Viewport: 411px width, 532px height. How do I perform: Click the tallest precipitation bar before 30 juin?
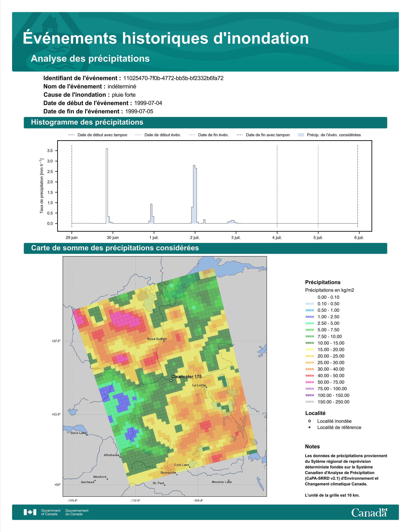pyautogui.click(x=107, y=186)
